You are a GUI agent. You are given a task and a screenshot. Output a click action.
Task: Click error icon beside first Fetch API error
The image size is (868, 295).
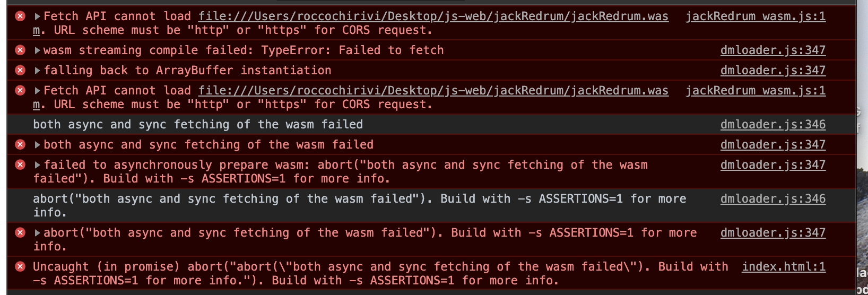(x=20, y=16)
